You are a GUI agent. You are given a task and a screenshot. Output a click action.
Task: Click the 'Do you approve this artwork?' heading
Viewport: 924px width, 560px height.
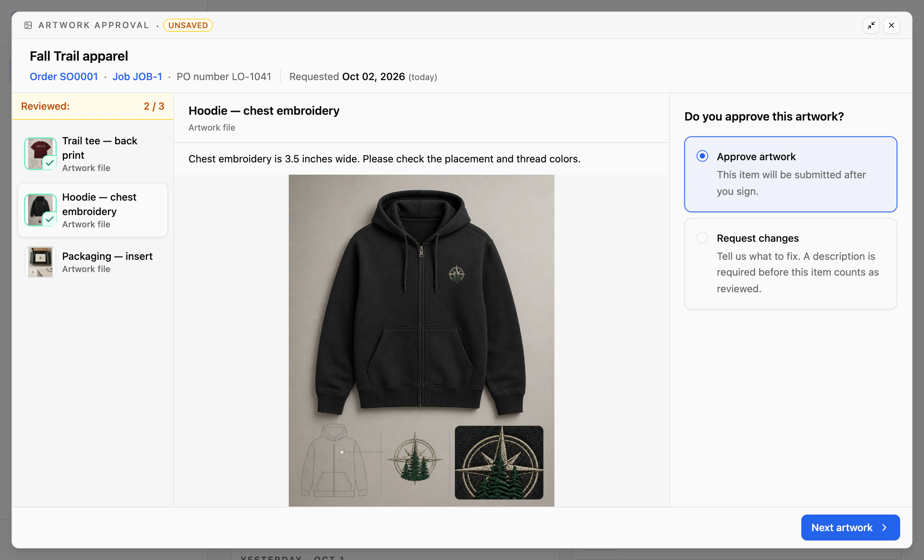(x=764, y=116)
